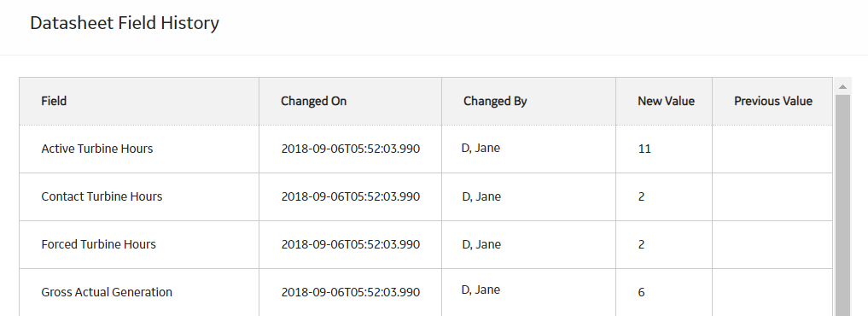This screenshot has height=316, width=868.
Task: Click new value 2 in Contact Turbine Hours row
Action: point(641,196)
